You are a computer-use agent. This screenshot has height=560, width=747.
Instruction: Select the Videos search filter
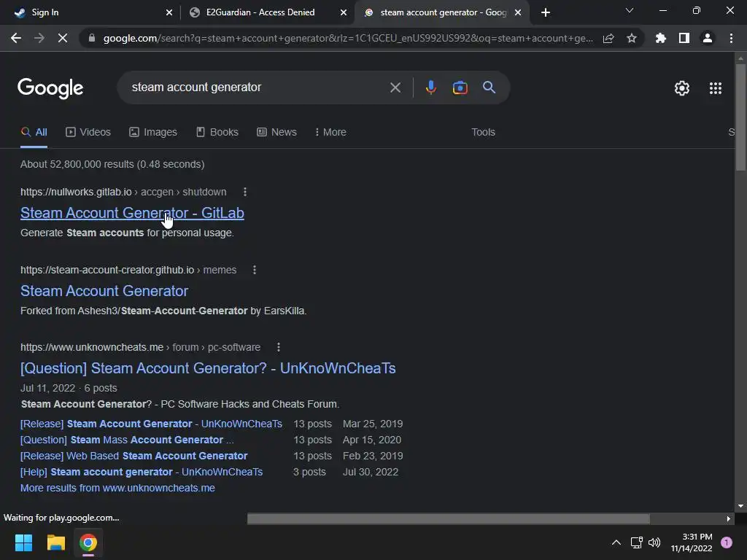click(88, 133)
